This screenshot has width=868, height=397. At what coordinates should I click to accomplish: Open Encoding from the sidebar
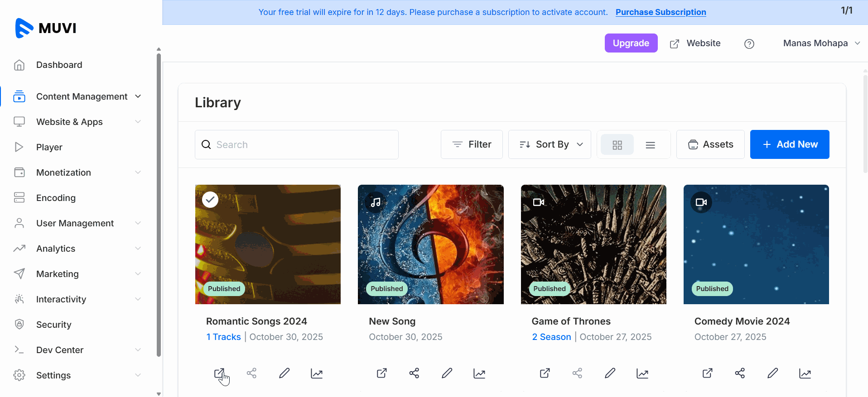coord(56,198)
